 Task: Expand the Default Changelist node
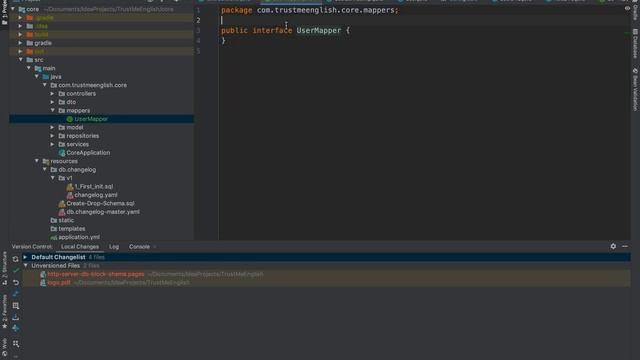pyautogui.click(x=25, y=257)
